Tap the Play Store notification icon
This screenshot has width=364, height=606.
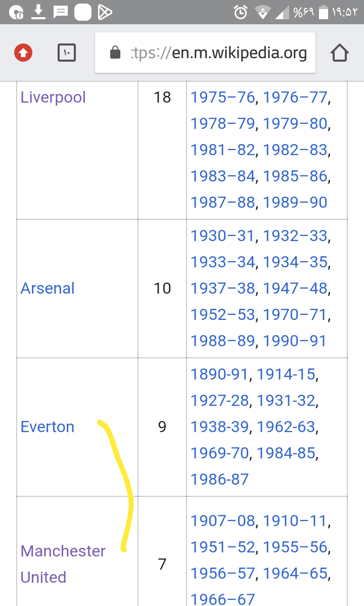105,12
